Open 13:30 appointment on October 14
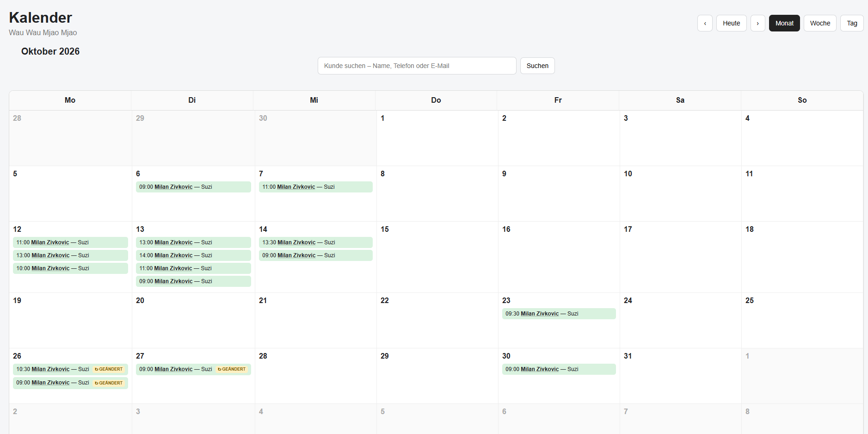Viewport: 868px width, 434px height. (316, 242)
